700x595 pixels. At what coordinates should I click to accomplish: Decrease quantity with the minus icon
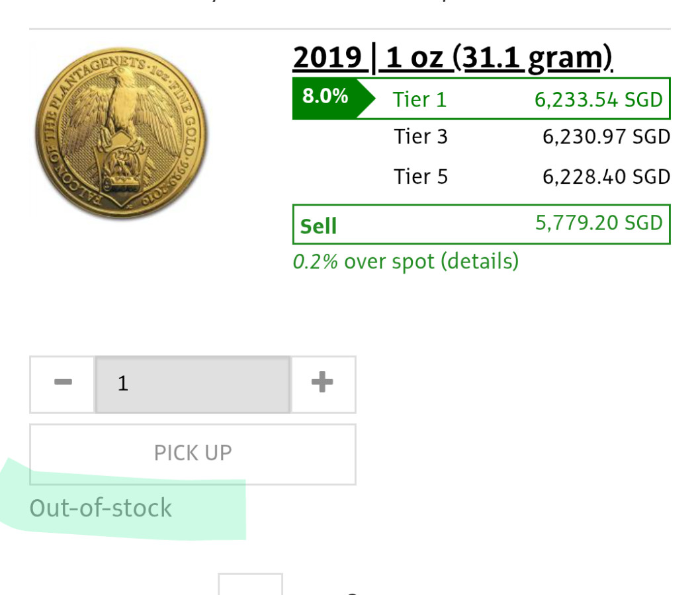(x=63, y=383)
